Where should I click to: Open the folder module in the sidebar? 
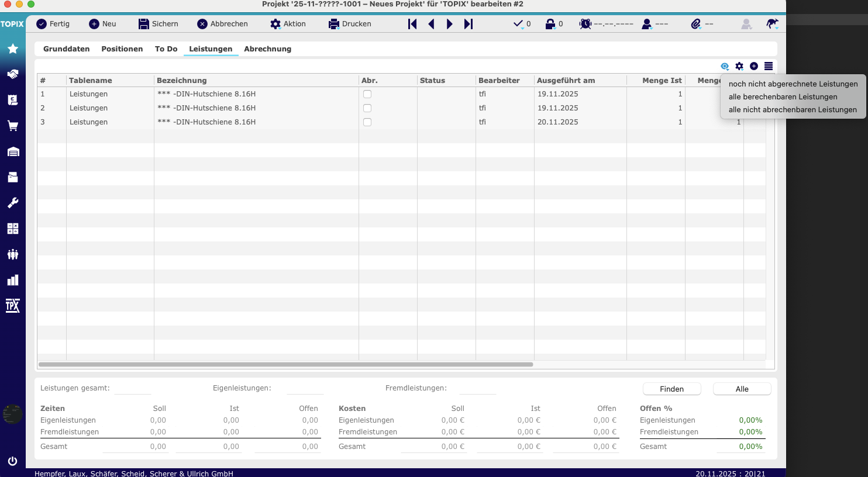pyautogui.click(x=13, y=177)
